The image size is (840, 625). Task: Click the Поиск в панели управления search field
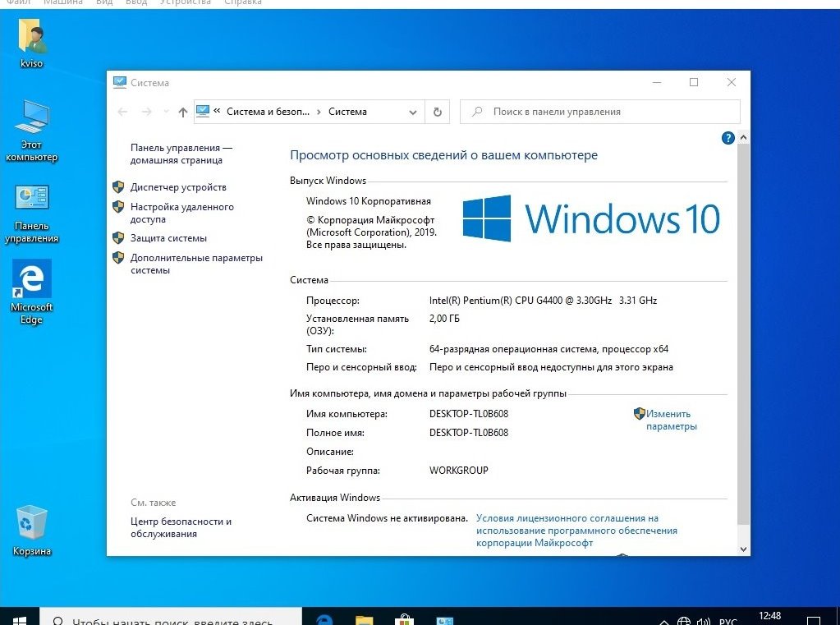tap(600, 112)
